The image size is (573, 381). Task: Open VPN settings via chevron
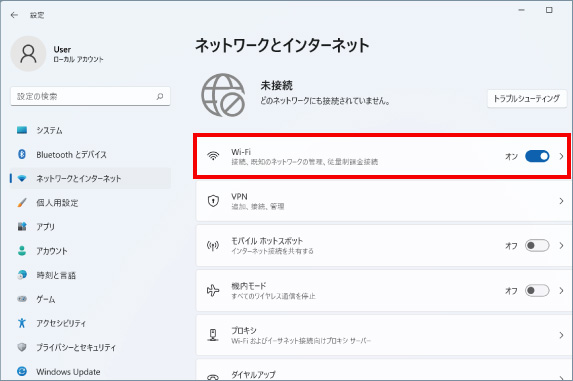point(561,201)
